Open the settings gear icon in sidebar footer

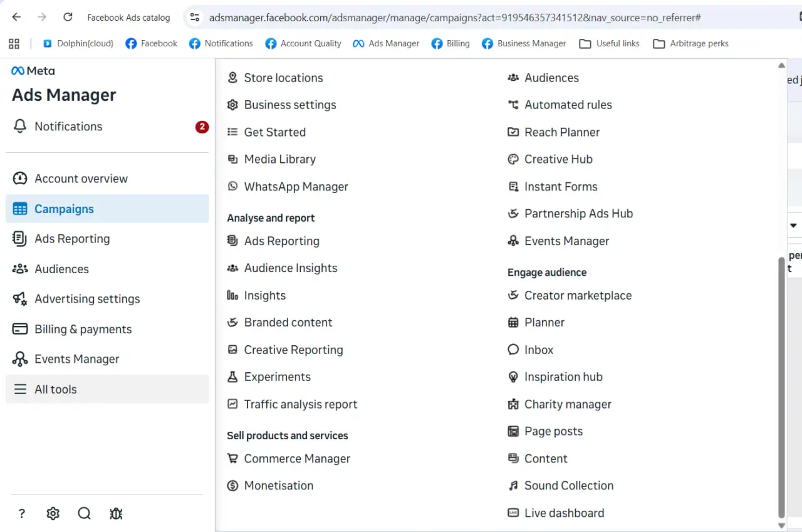(x=53, y=514)
